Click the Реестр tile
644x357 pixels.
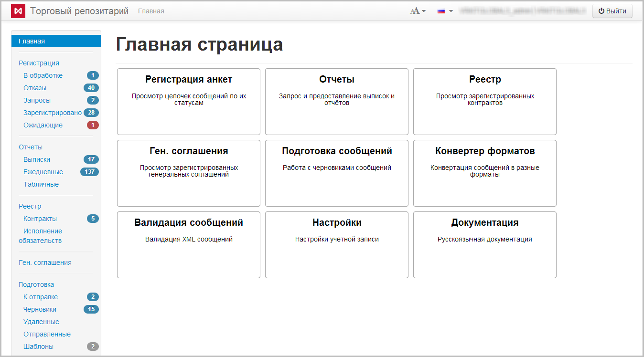(x=485, y=101)
